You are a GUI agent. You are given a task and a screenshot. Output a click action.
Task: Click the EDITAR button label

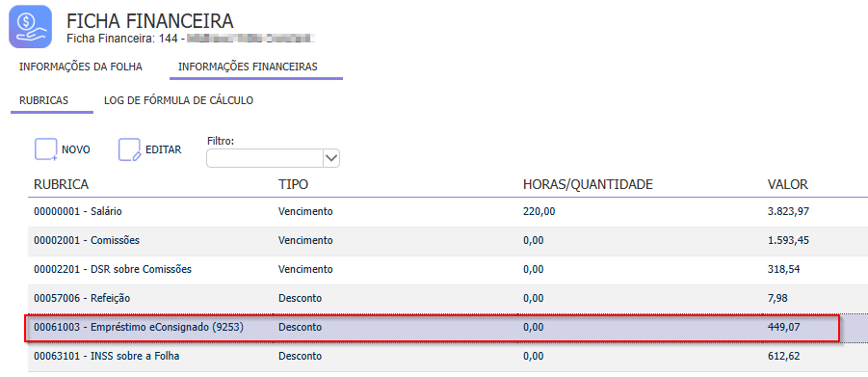point(164,149)
